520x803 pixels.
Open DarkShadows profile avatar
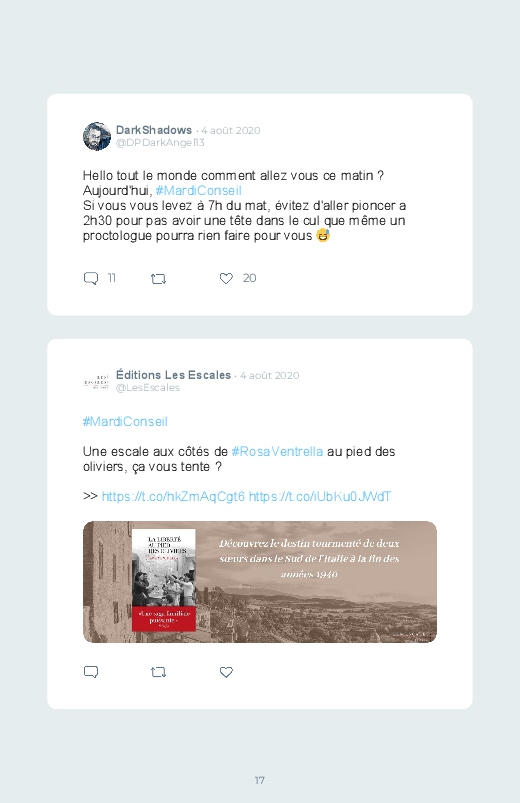[97, 136]
